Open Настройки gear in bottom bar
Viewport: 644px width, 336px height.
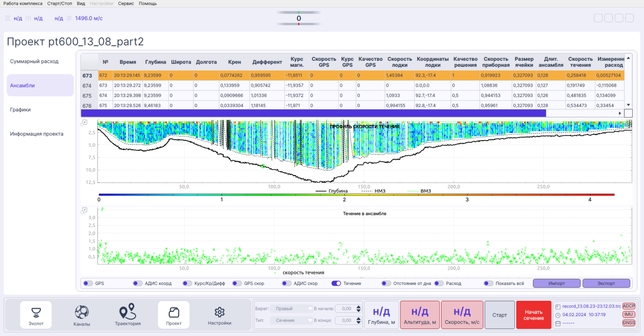(x=220, y=315)
